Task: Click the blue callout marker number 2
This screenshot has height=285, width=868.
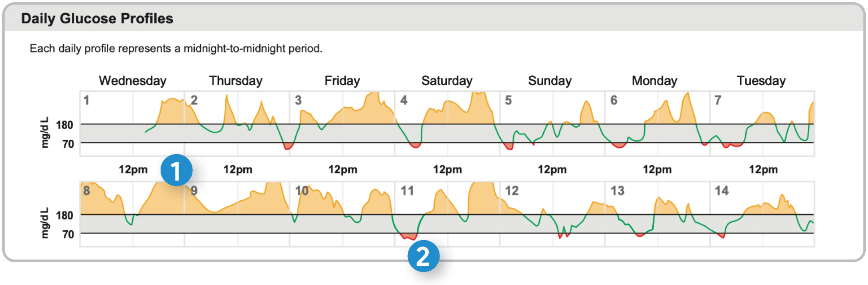Action: point(423,256)
